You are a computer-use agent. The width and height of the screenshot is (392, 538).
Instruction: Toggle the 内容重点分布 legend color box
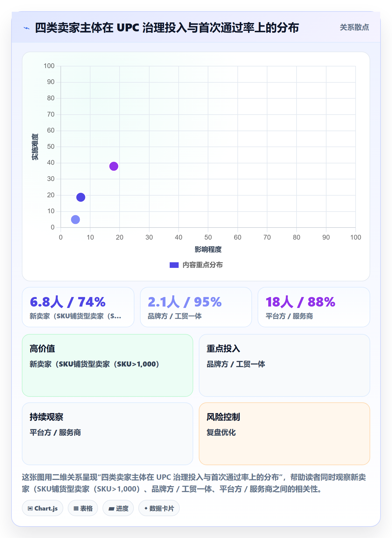pos(174,265)
